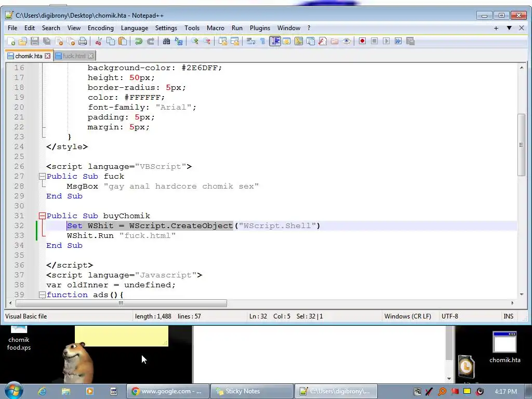Collapse the ads function fold at line 39
532x399 pixels.
pyautogui.click(x=42, y=295)
